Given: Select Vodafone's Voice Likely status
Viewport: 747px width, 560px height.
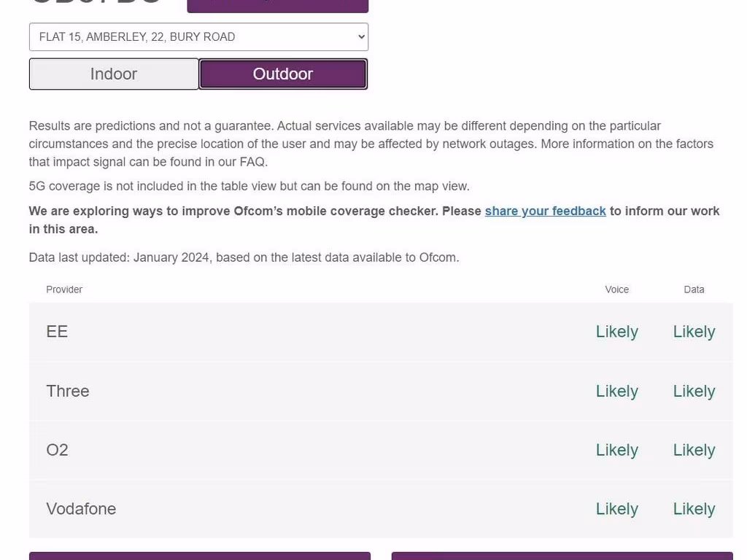Looking at the screenshot, I should tap(616, 509).
